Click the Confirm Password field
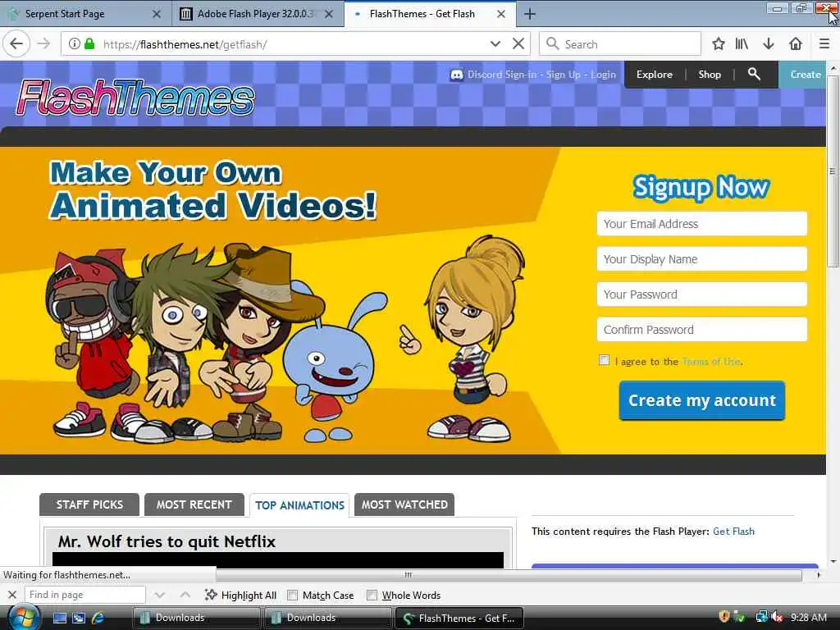 [x=702, y=330]
